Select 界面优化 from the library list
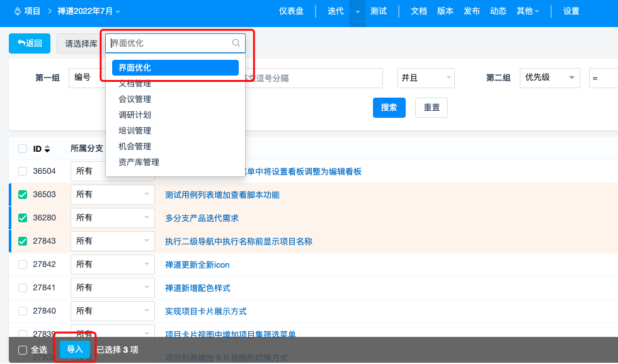Viewport: 618px width, 364px height. click(x=175, y=68)
